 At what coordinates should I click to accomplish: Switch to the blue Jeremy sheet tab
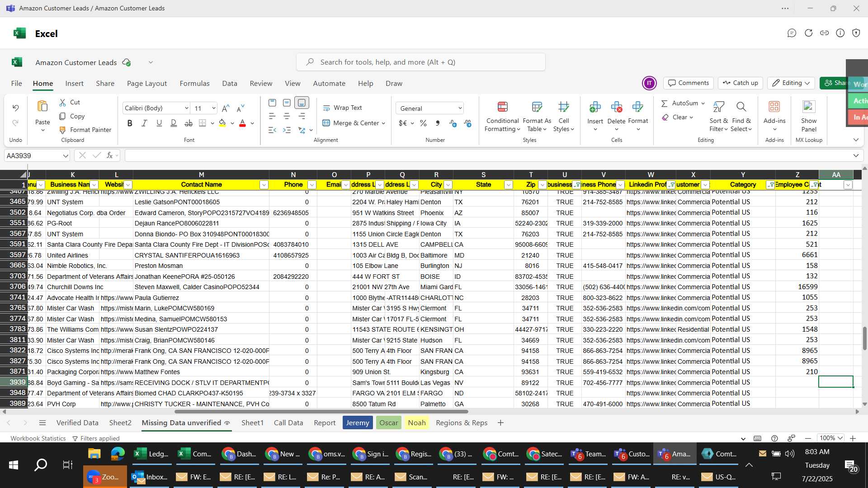[x=358, y=423]
